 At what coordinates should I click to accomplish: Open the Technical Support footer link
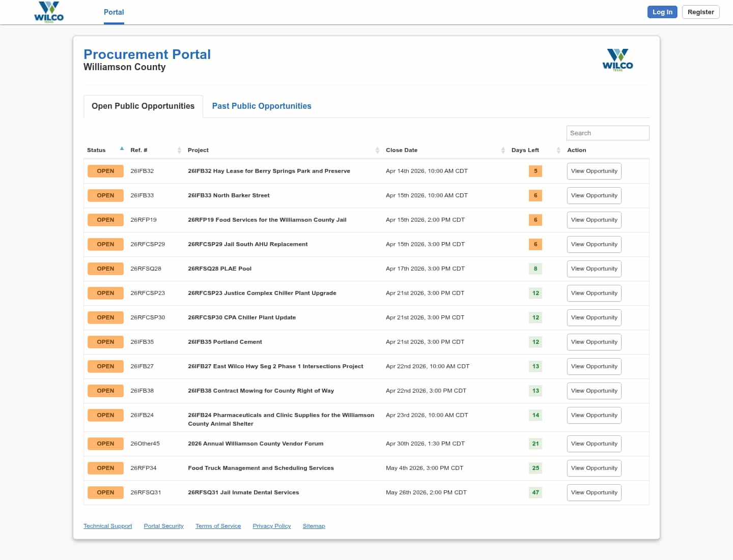pyautogui.click(x=107, y=526)
